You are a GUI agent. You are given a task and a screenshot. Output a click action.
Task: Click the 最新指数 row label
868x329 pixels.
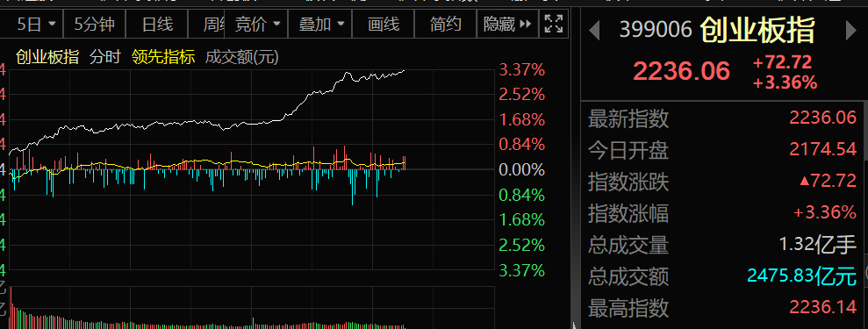628,119
